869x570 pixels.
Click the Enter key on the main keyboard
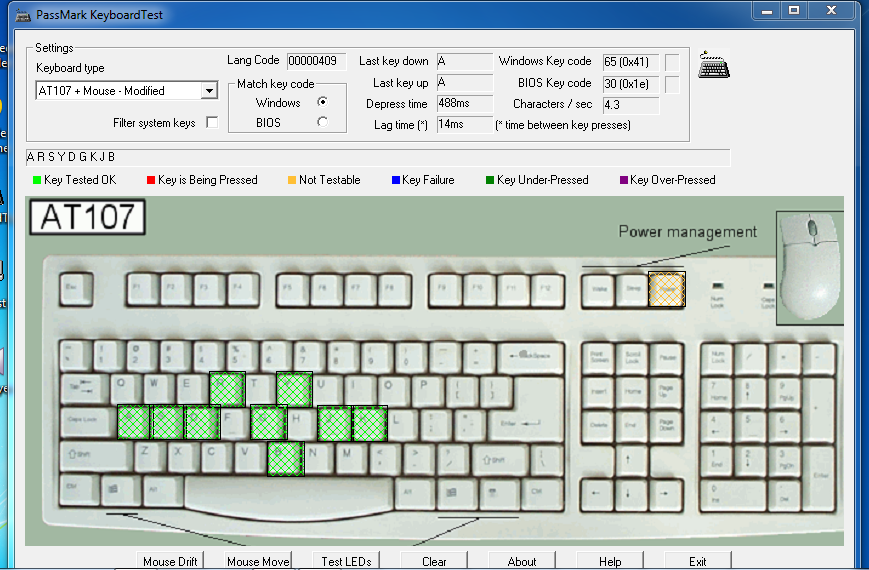515,425
